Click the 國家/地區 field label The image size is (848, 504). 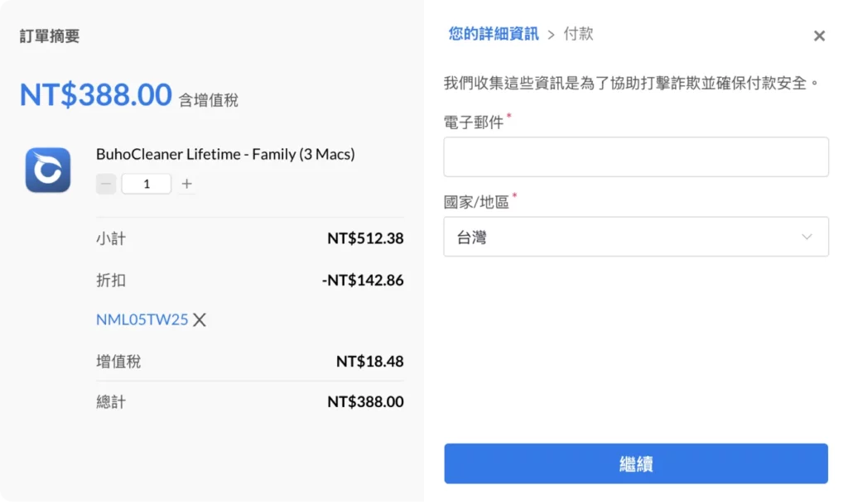476,201
